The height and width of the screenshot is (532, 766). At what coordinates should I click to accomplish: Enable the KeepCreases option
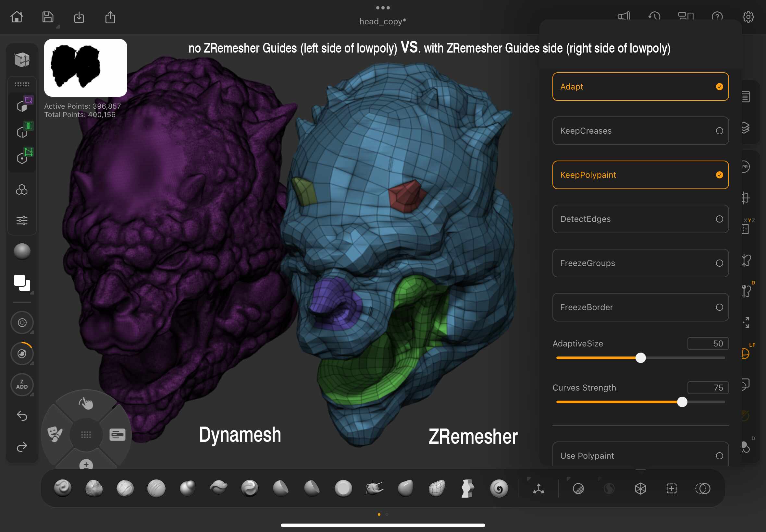[x=640, y=131]
